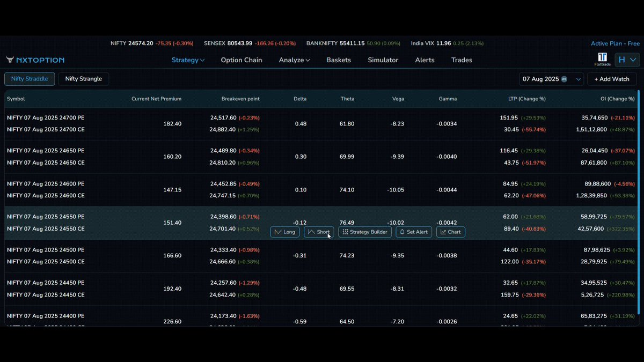Expand the Analyze menu dropdown

(x=294, y=60)
